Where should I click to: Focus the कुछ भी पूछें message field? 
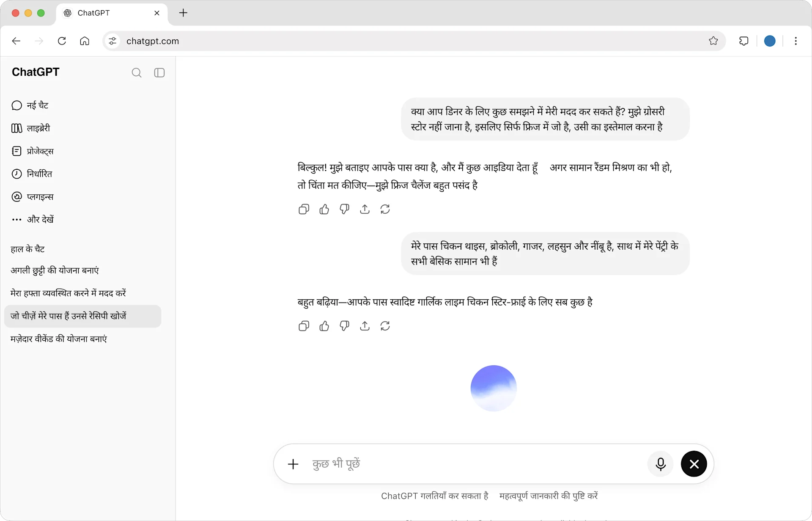click(476, 464)
